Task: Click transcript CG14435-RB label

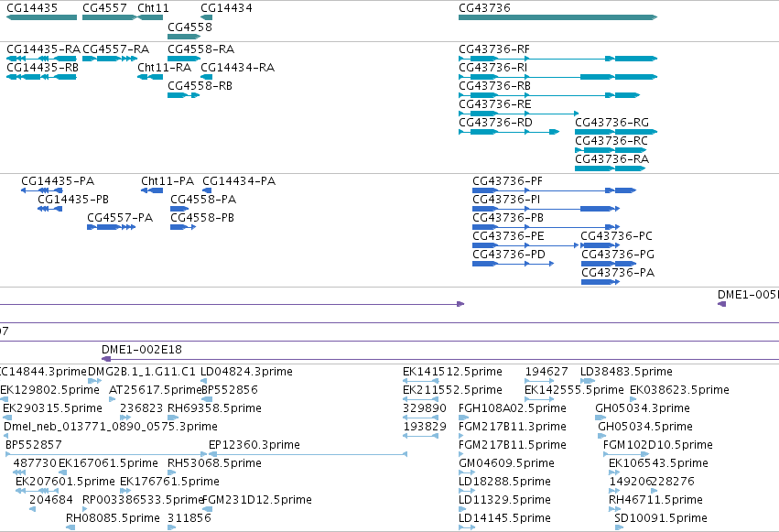Action: coord(42,68)
